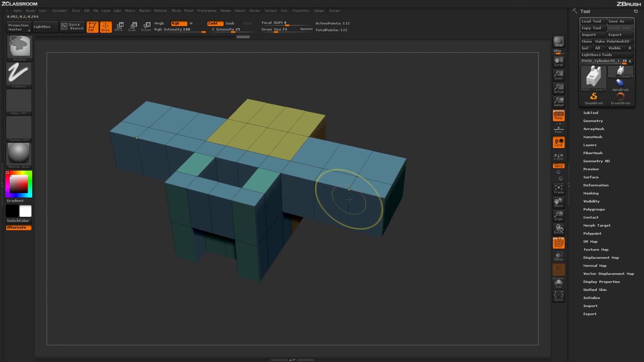Toggle Local transformations

pyautogui.click(x=558, y=142)
